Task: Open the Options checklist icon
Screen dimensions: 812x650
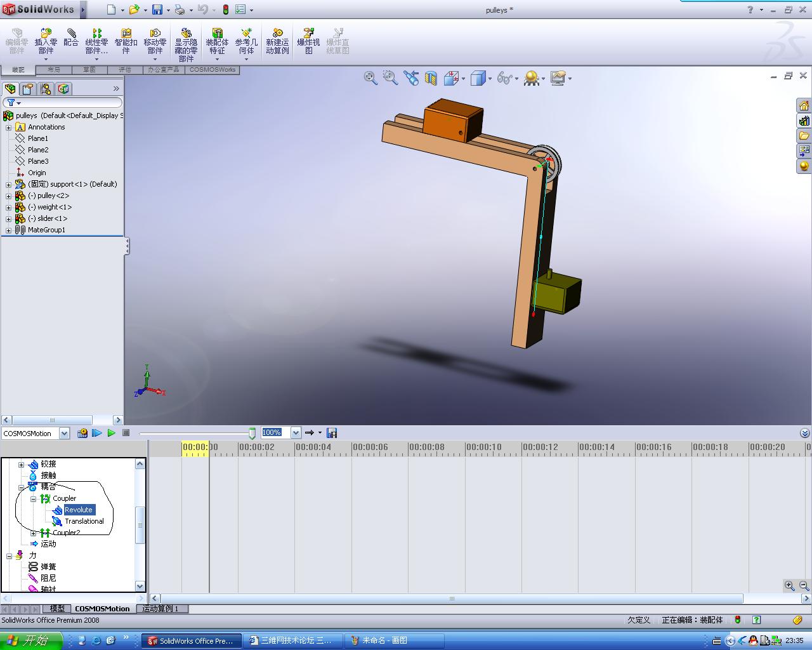Action: [240, 10]
